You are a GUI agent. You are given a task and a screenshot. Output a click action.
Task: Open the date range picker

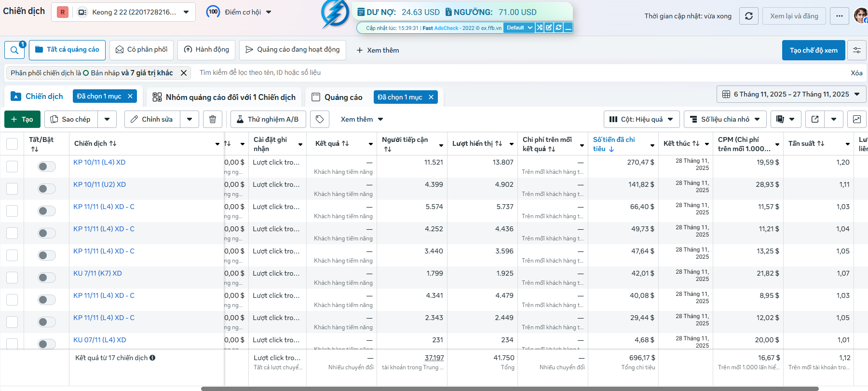click(x=791, y=94)
